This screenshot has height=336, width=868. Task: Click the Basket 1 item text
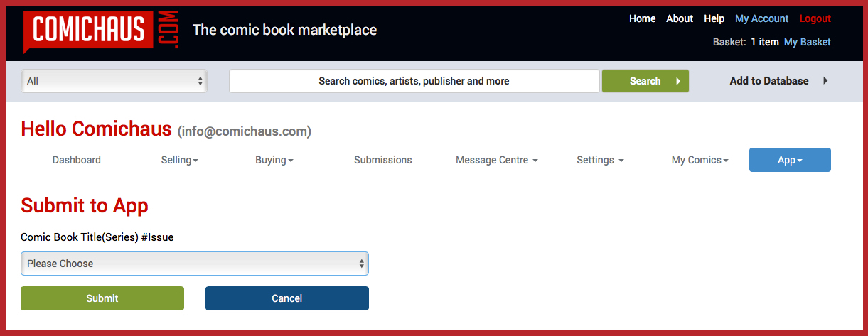click(746, 42)
